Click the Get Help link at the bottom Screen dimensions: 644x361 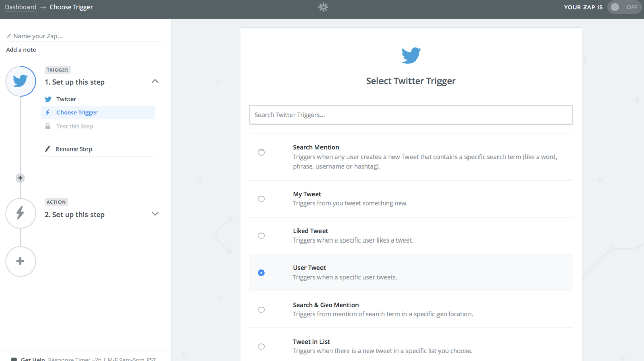(x=33, y=359)
